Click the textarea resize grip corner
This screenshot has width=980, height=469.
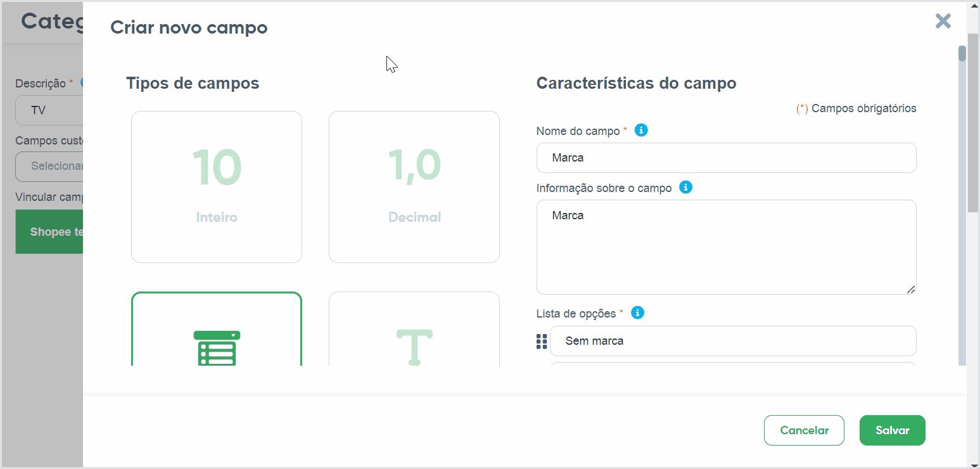910,289
